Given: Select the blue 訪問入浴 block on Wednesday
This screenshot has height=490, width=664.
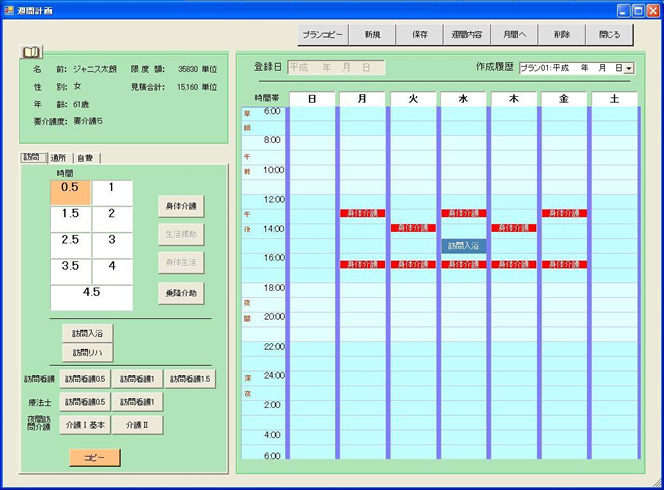Looking at the screenshot, I should [x=464, y=245].
